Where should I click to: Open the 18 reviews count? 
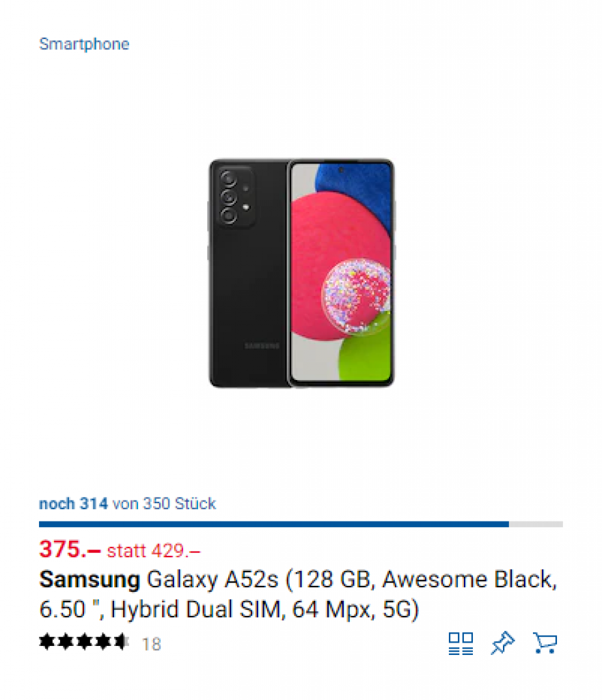[151, 644]
